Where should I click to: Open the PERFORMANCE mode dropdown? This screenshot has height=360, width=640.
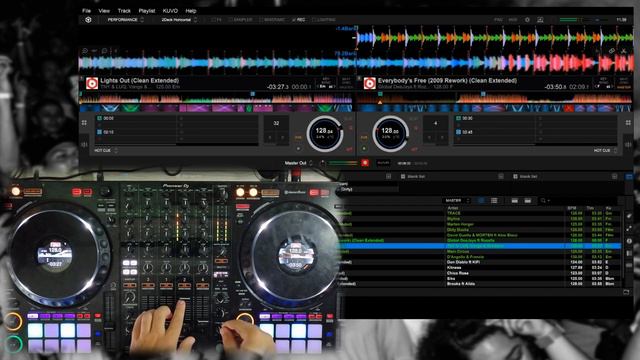pyautogui.click(x=125, y=20)
